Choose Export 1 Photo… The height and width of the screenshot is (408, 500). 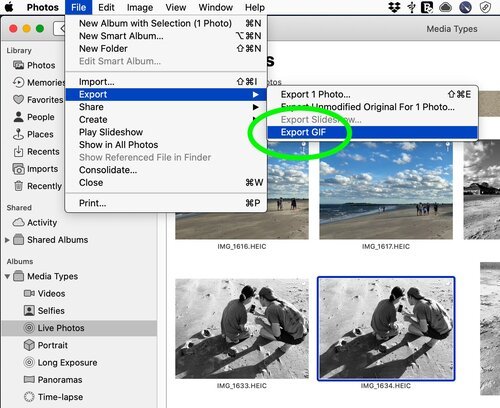(x=372, y=94)
